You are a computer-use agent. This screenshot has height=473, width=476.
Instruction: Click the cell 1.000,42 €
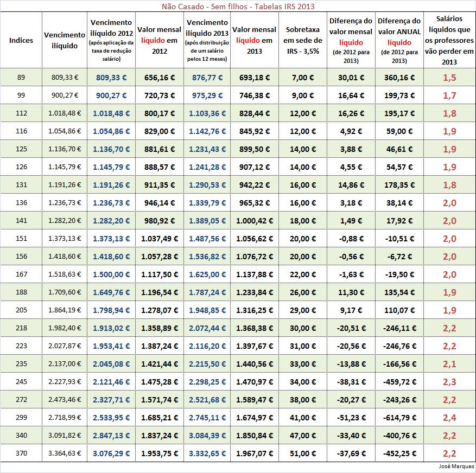[255, 221]
